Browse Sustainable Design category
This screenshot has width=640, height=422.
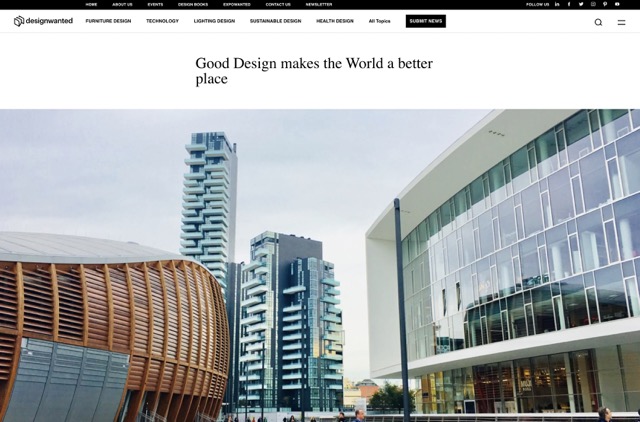(276, 21)
